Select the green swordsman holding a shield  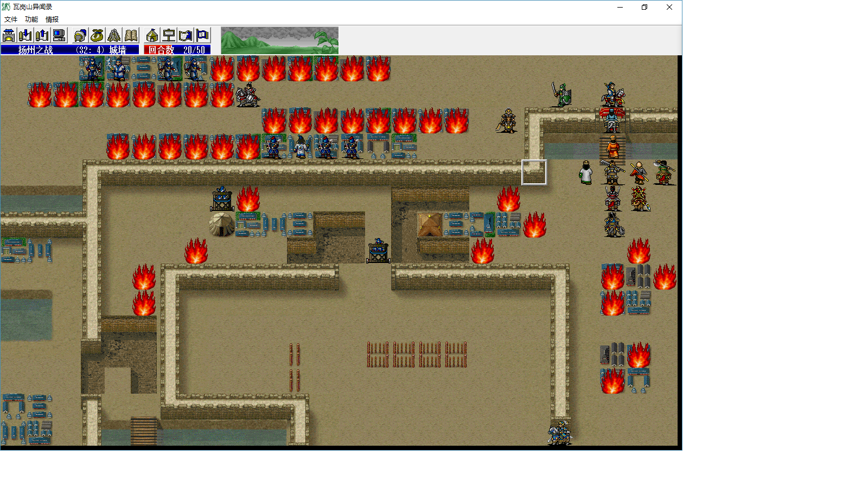click(561, 95)
